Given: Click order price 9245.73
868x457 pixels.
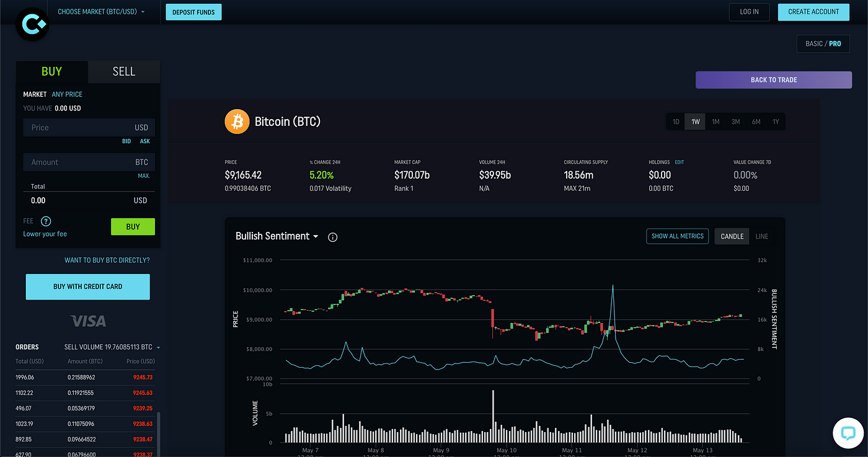Looking at the screenshot, I should point(142,377).
